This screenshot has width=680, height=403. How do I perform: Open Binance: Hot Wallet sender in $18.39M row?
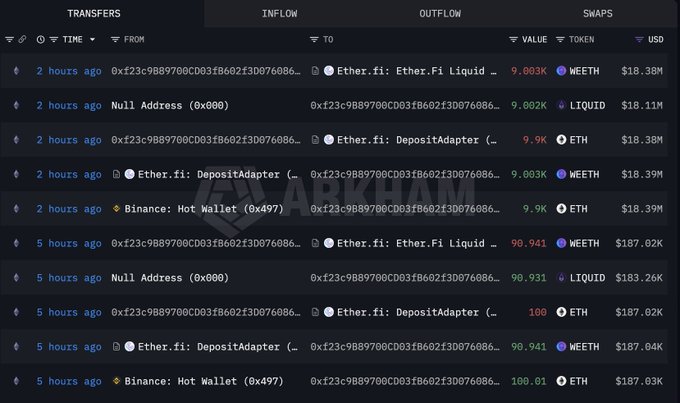click(204, 209)
